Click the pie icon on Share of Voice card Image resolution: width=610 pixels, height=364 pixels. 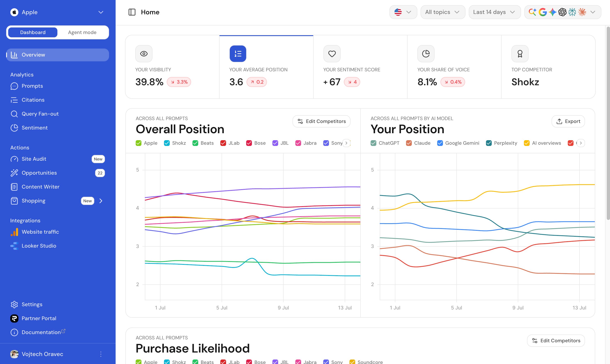pyautogui.click(x=426, y=53)
